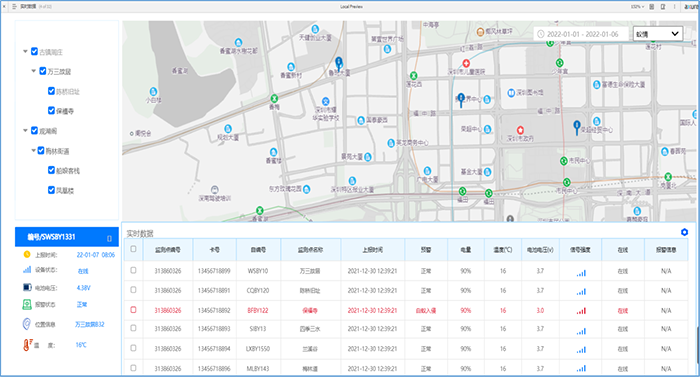Click the red hospital icon for 深圳市儿童医院
700x377 pixels.
[x=466, y=63]
